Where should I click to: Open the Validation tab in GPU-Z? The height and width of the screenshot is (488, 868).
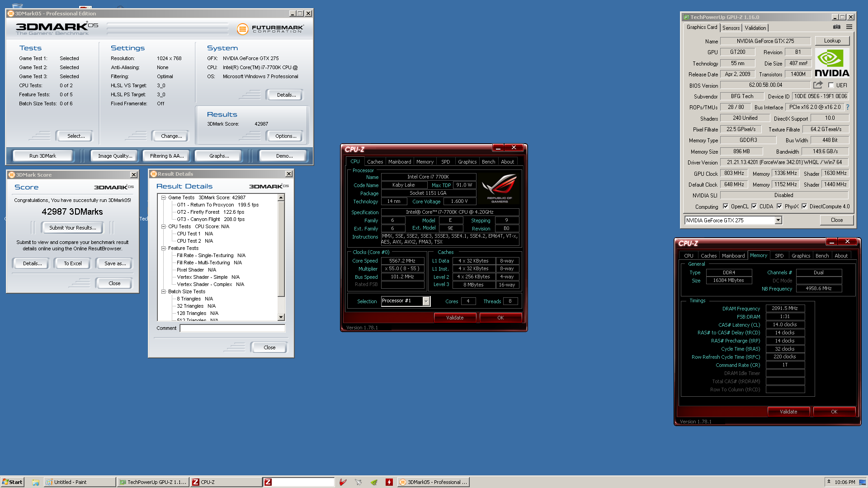point(755,28)
